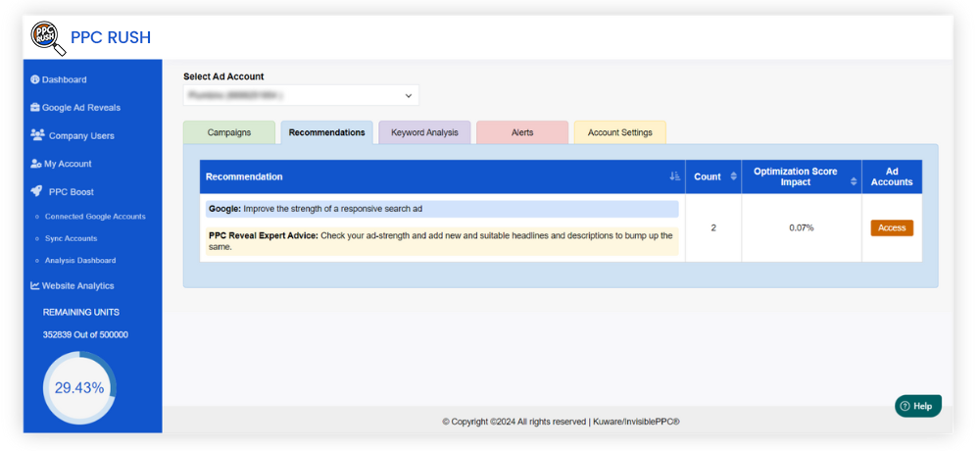Click the chevron arrow in the ad account selector
Viewport: 980px width, 451px height.
(409, 96)
